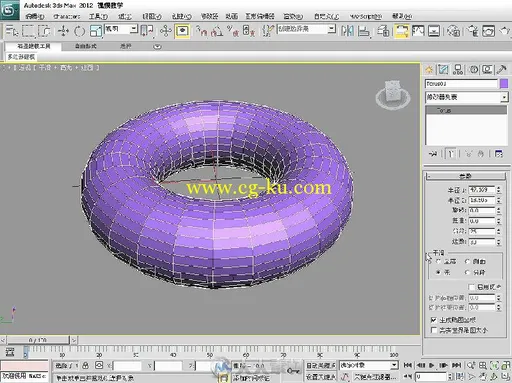Click the Maximize Viewport toggle icon
Viewport: 512px width, 383px height.
[x=506, y=377]
